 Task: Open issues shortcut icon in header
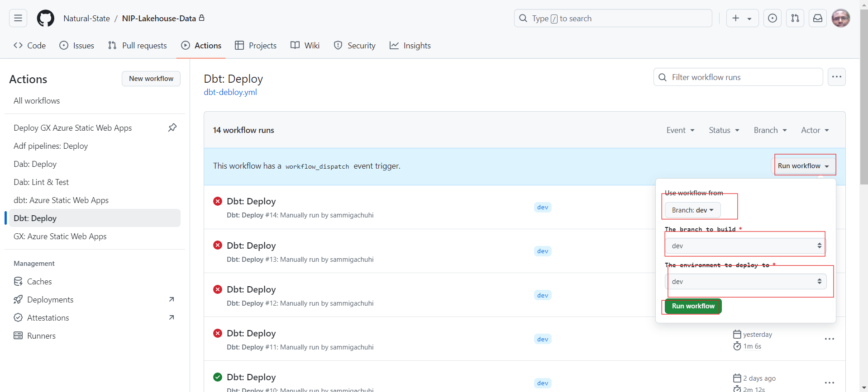[773, 18]
